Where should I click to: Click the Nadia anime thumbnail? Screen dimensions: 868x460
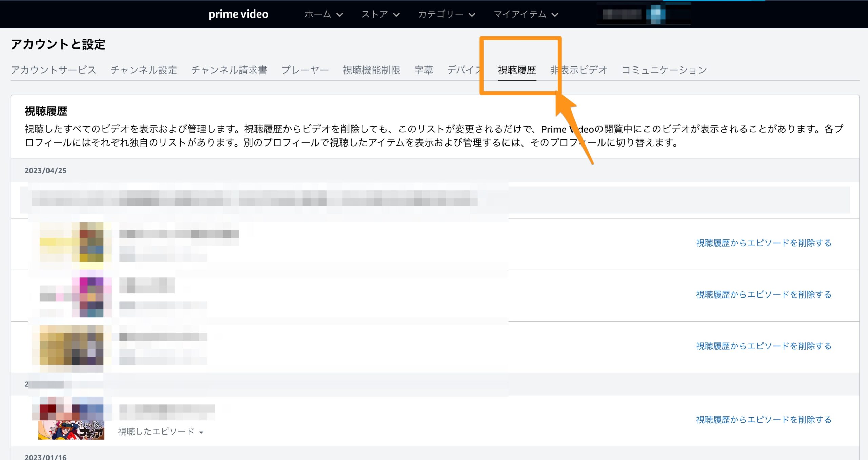coord(71,429)
